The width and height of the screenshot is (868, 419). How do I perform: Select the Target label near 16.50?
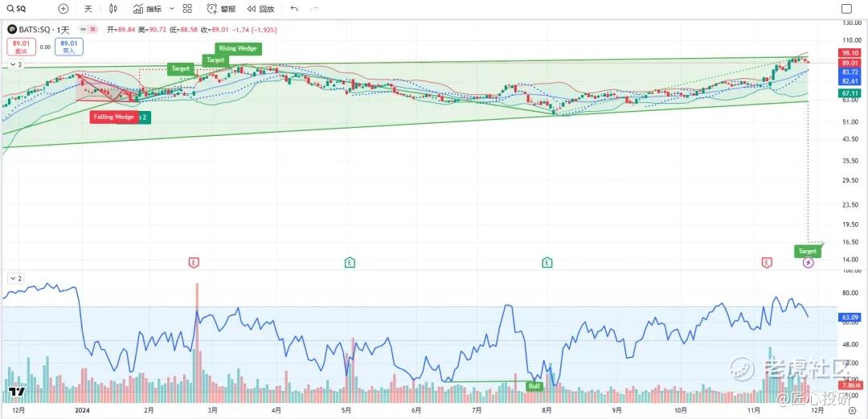(x=807, y=251)
